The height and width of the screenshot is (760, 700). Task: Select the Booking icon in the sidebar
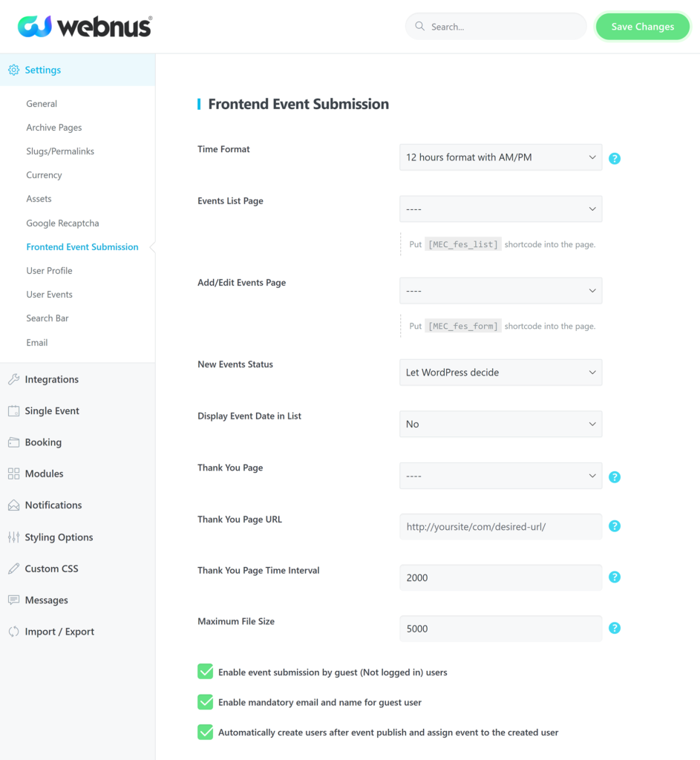pos(13,442)
